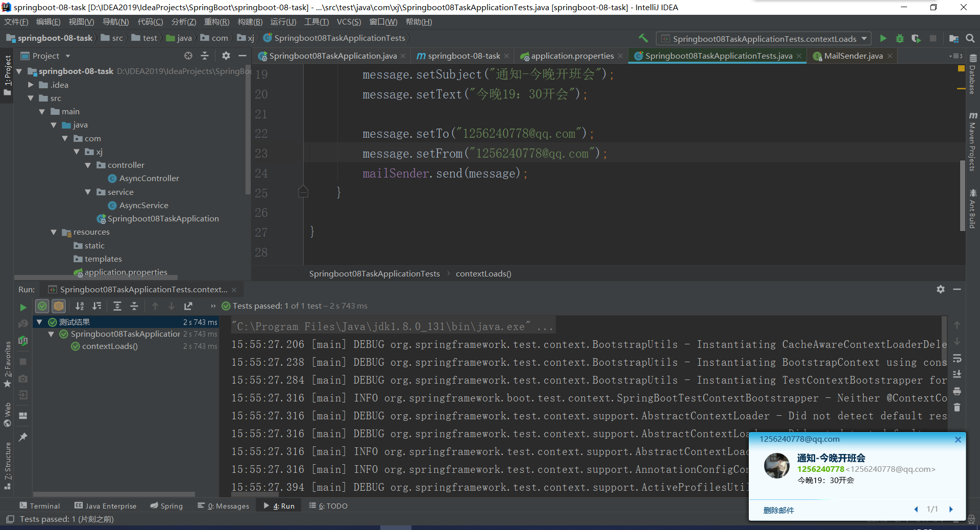Click the print icon beside console output
Viewport: 980px width, 530px height.
click(x=957, y=391)
